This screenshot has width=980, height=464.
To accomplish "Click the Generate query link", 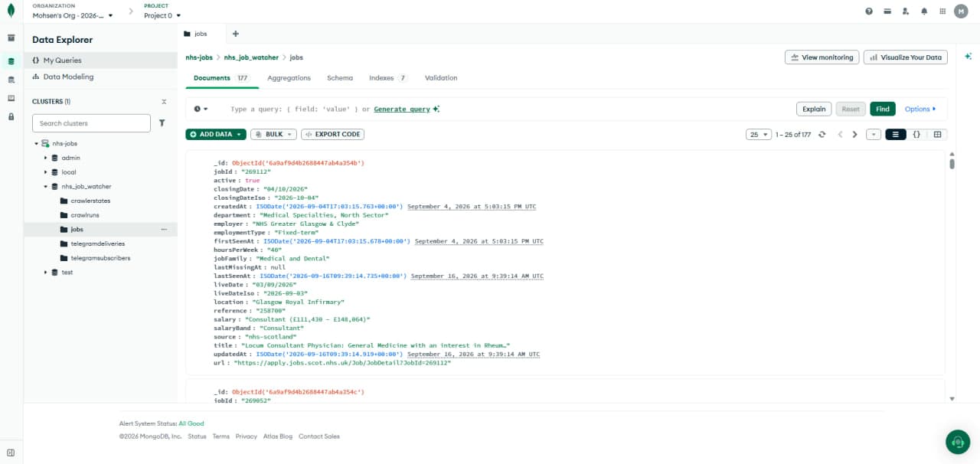I will coord(402,109).
